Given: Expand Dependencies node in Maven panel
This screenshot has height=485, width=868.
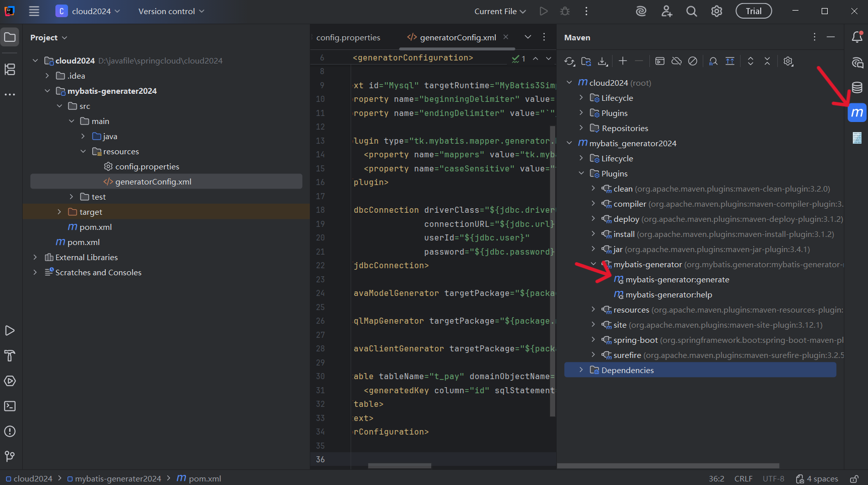Looking at the screenshot, I should [581, 370].
